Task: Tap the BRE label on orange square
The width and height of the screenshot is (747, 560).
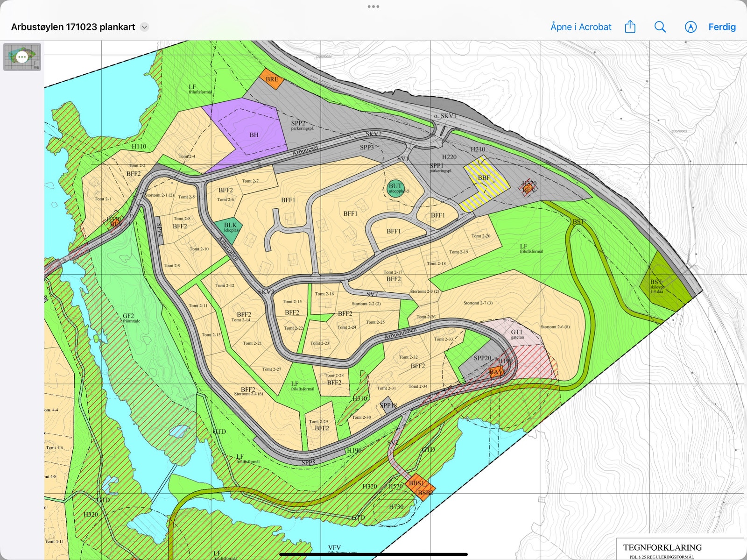Action: click(x=272, y=79)
